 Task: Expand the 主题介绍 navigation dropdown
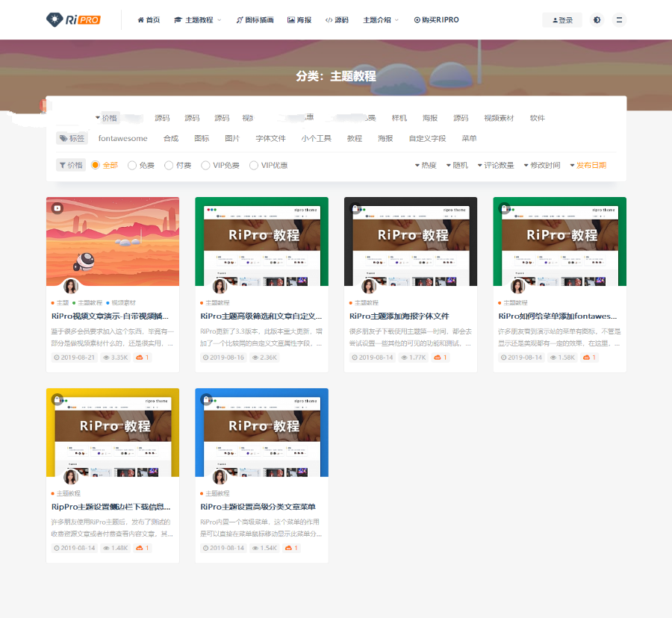click(381, 19)
